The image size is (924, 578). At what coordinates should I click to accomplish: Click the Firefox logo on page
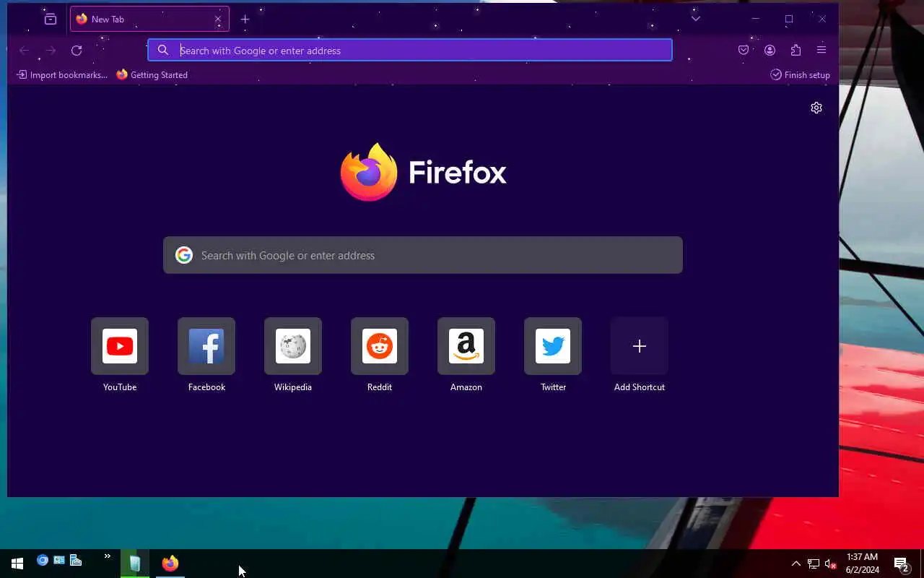[x=423, y=172]
